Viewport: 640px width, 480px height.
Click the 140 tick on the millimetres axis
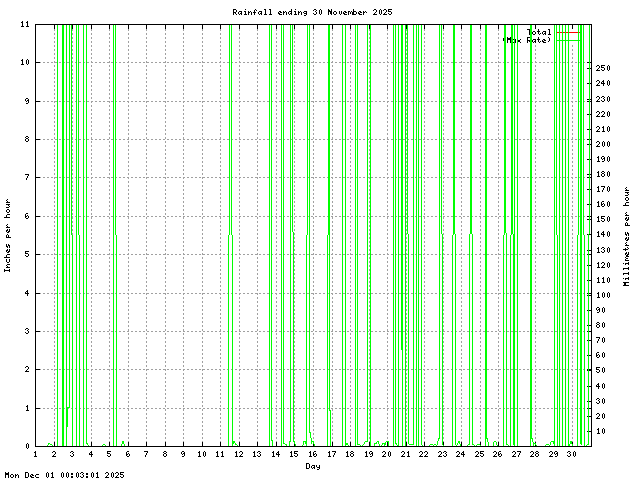click(603, 234)
